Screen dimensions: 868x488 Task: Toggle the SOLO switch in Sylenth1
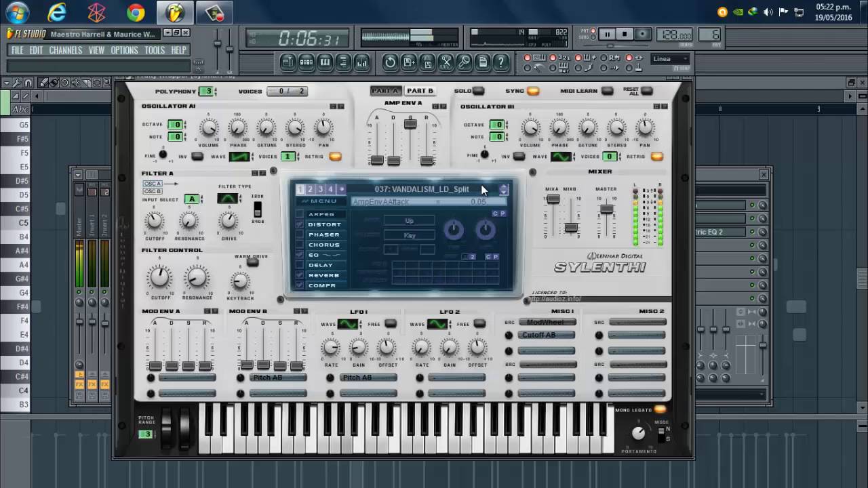click(479, 91)
